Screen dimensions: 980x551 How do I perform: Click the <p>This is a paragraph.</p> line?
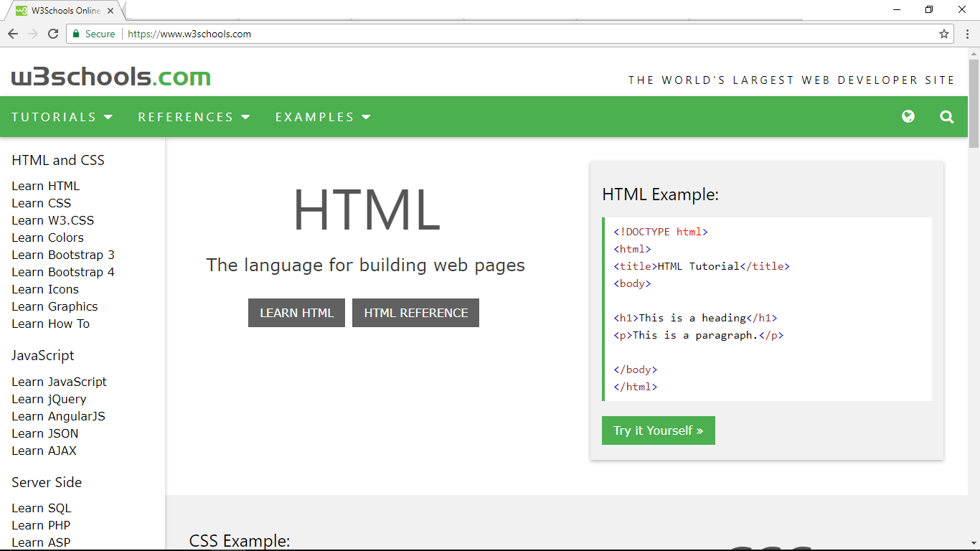tap(699, 335)
